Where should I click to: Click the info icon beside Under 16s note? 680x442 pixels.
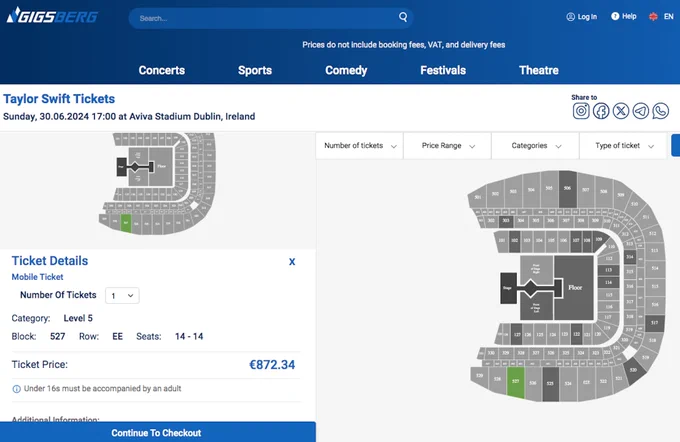coord(16,389)
